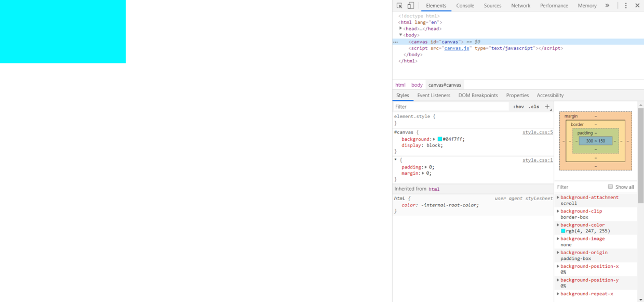Image resolution: width=644 pixels, height=302 pixels.
Task: Click the margin region label in box model
Action: coord(571,116)
